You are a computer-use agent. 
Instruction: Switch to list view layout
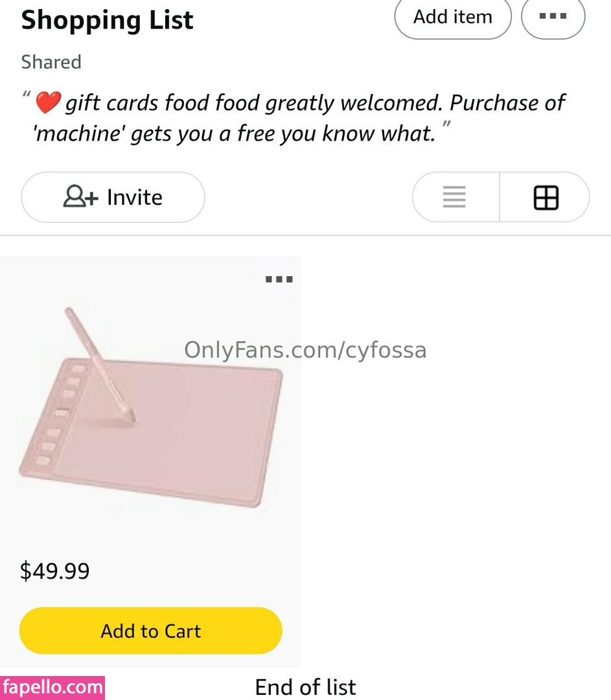pyautogui.click(x=455, y=197)
